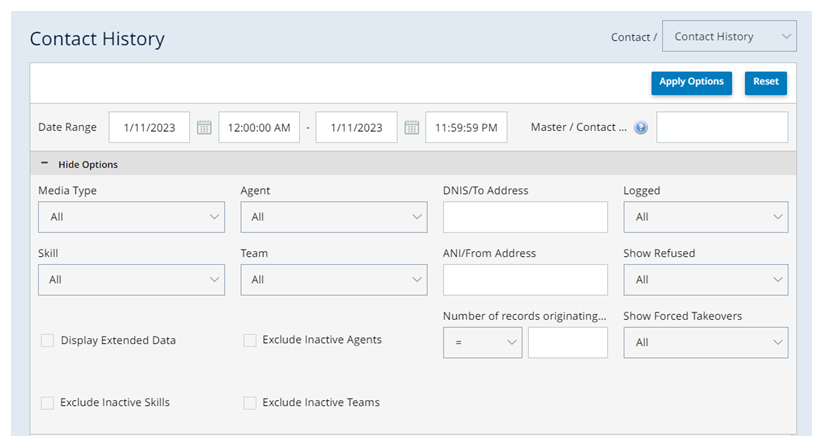
Task: Collapse options with the minus Hide Options icon
Action: [x=45, y=164]
